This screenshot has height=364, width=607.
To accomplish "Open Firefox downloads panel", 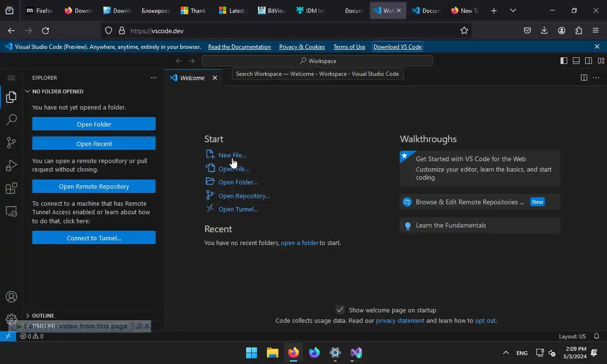I will pos(544,31).
